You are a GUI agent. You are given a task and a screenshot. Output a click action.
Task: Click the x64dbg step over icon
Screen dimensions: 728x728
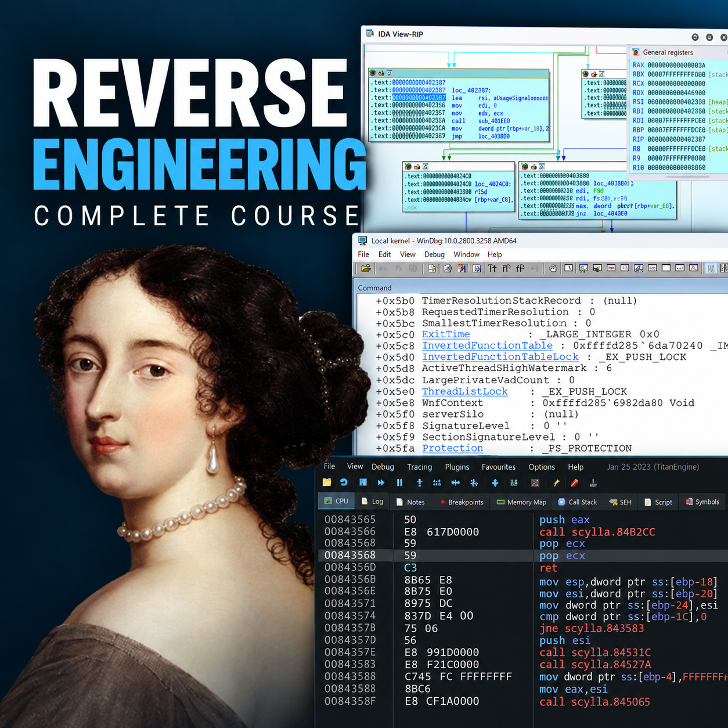pyautogui.click(x=437, y=482)
